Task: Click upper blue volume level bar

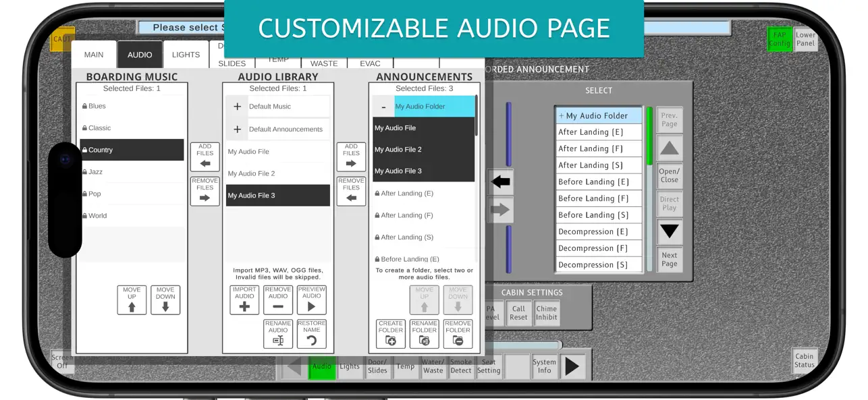Action: click(509, 134)
